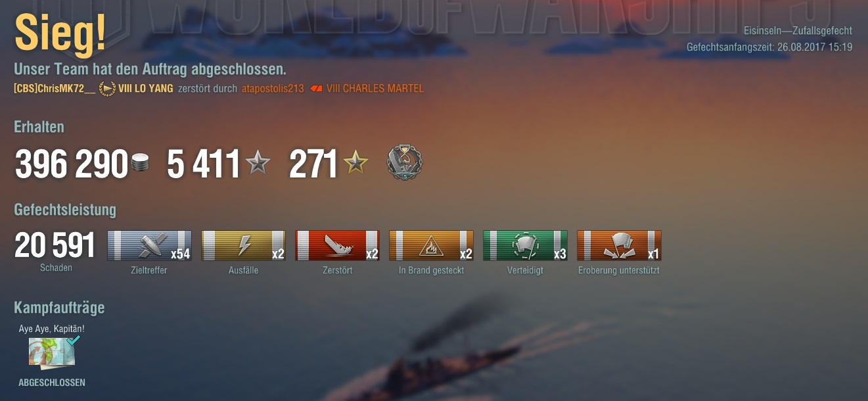Viewport: 868px width, 401px height.
Task: Click the orange cruiser class icon
Action: 316,89
